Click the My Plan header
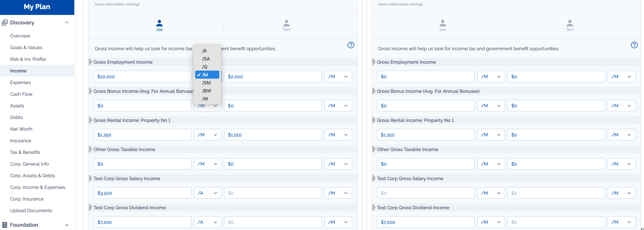This screenshot has height=230, width=644. (37, 7)
